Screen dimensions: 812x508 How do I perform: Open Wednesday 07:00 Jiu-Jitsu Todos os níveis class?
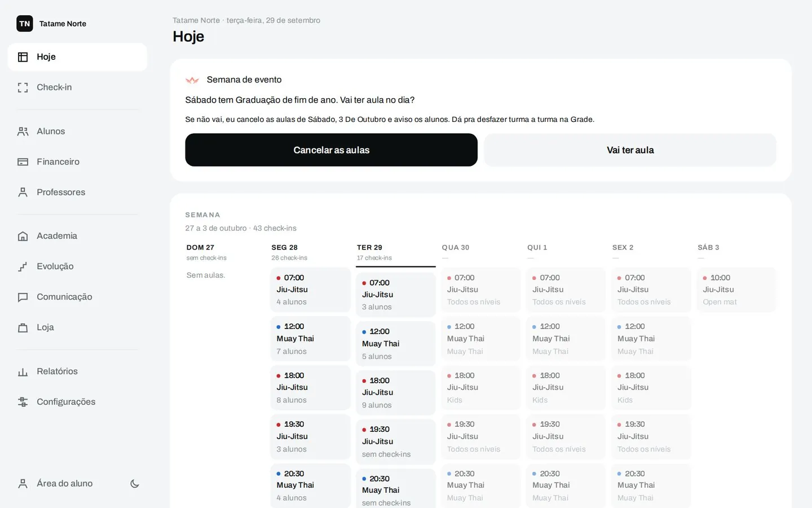(x=480, y=290)
